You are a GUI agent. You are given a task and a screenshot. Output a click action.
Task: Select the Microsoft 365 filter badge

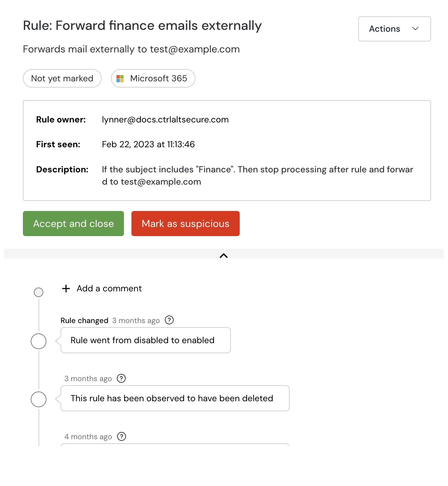point(153,78)
